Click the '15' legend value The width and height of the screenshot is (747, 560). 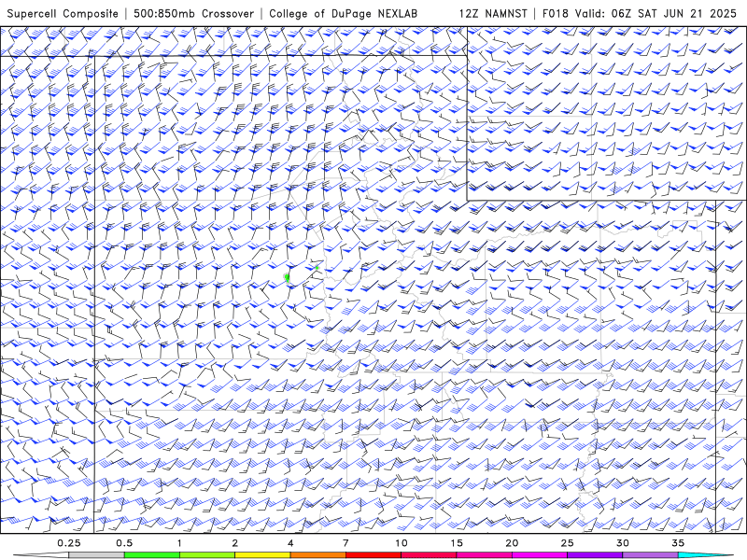pos(457,543)
